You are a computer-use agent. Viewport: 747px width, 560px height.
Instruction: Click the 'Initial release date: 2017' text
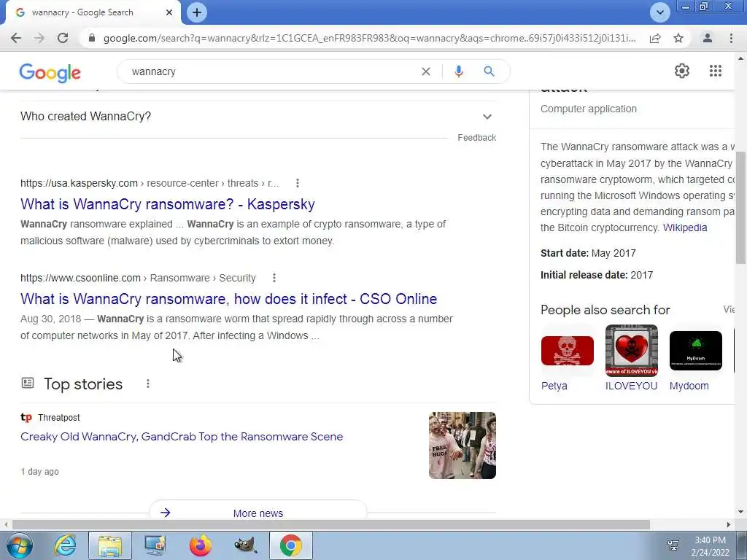coord(597,275)
